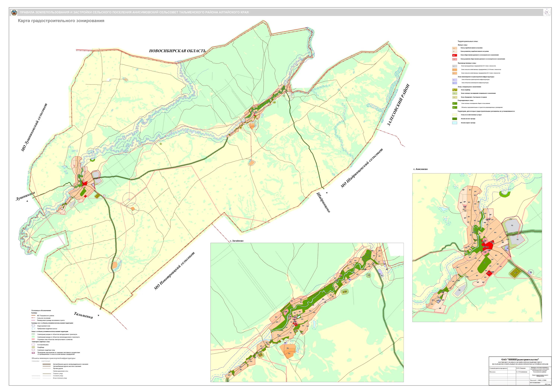Screen dimensions: 559x392
Task: Click the Зона обращения с бытовыми отходами swatch
Action: coord(455,97)
